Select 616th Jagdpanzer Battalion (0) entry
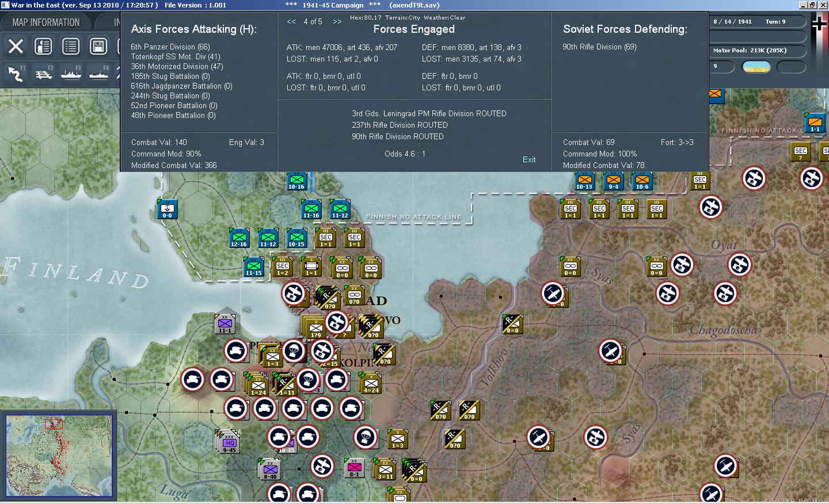829x504 pixels. coord(181,86)
